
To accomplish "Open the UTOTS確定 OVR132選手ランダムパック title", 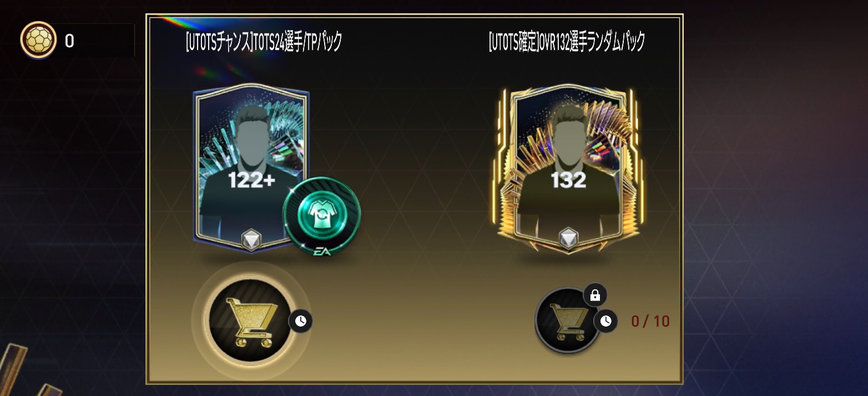I will click(x=567, y=42).
